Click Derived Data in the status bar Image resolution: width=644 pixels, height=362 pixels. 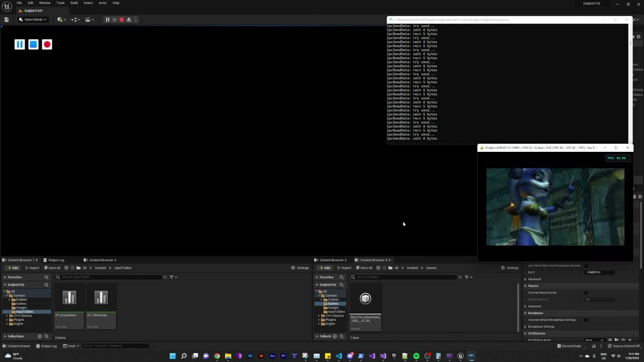pyautogui.click(x=569, y=346)
